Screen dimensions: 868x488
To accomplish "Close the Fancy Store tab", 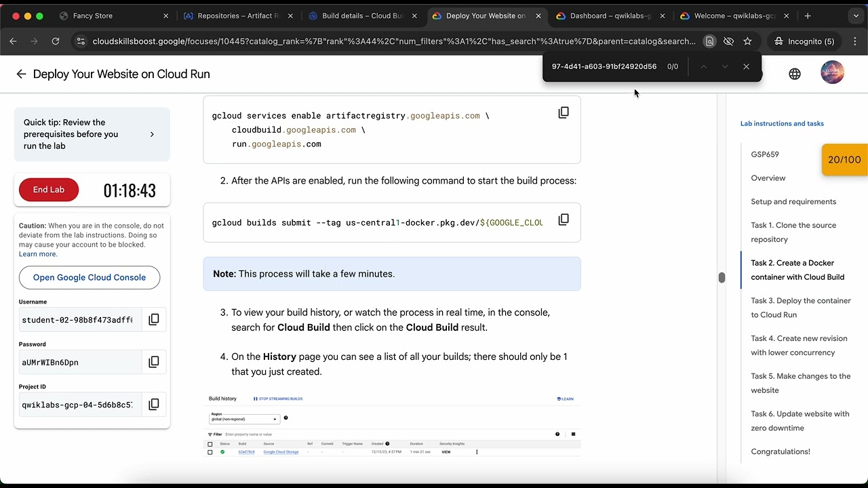I will 166,16.
